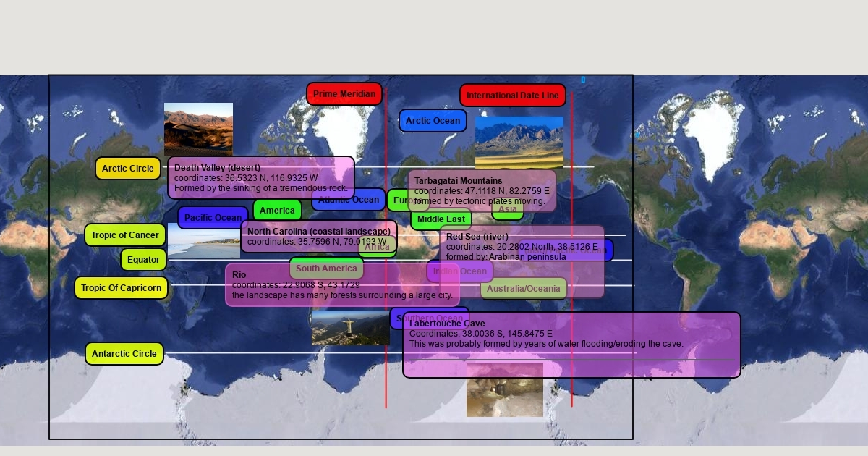Select the Australia/Oceania label
This screenshot has width=868, height=456.
tap(524, 289)
